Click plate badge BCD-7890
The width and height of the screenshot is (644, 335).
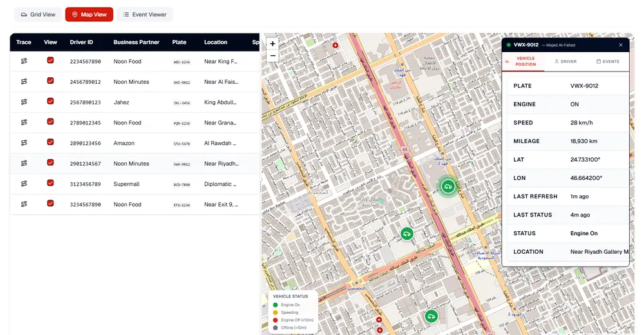point(182,184)
